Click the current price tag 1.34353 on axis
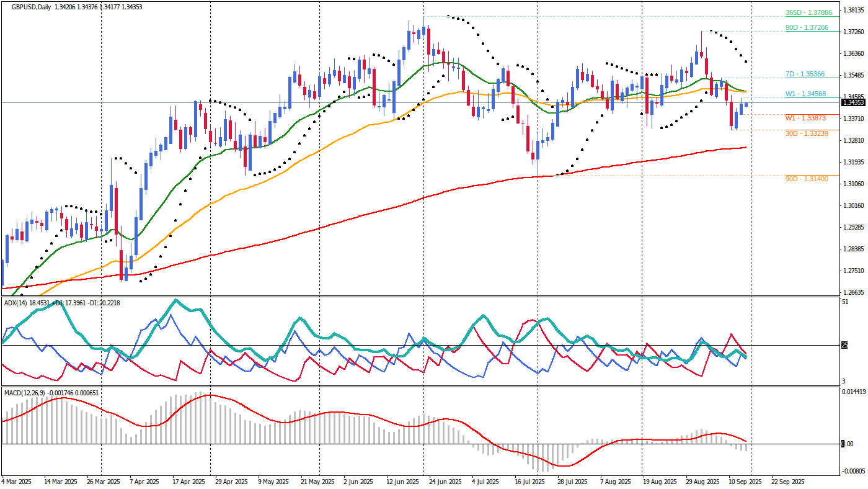 852,102
